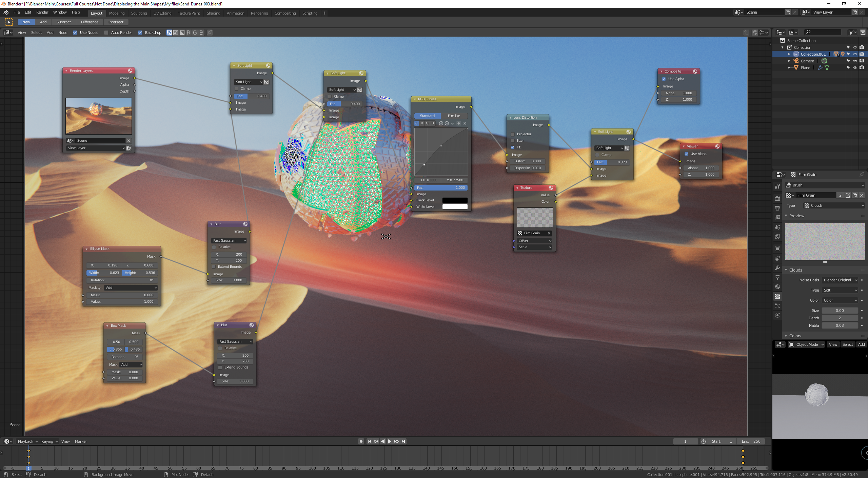The width and height of the screenshot is (868, 478).
Task: Hide the Plane object in outliner
Action: click(855, 68)
